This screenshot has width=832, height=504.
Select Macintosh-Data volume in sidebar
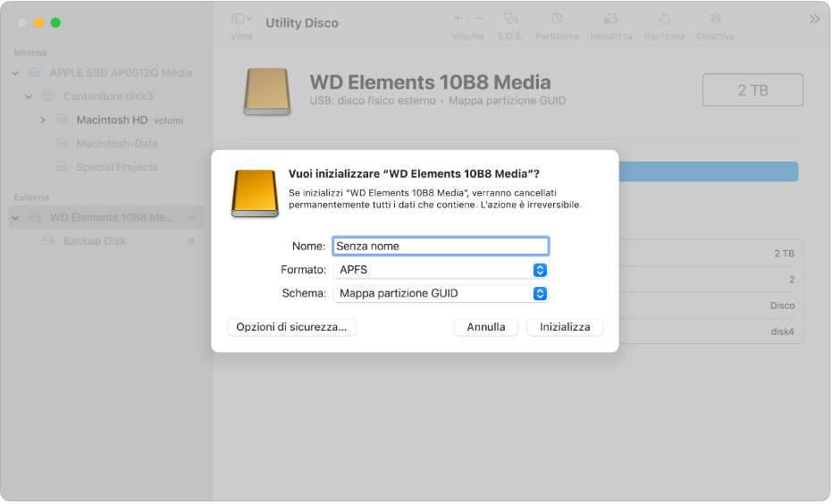click(x=117, y=144)
